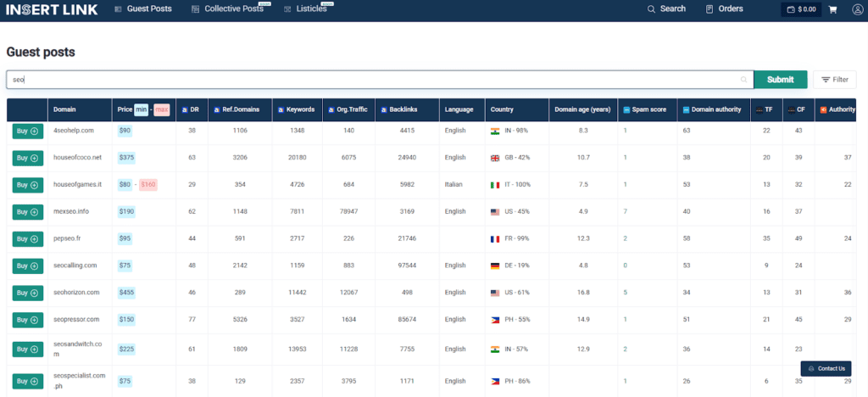Click Buy for seocalling.com
The width and height of the screenshot is (868, 397).
pyautogui.click(x=28, y=266)
